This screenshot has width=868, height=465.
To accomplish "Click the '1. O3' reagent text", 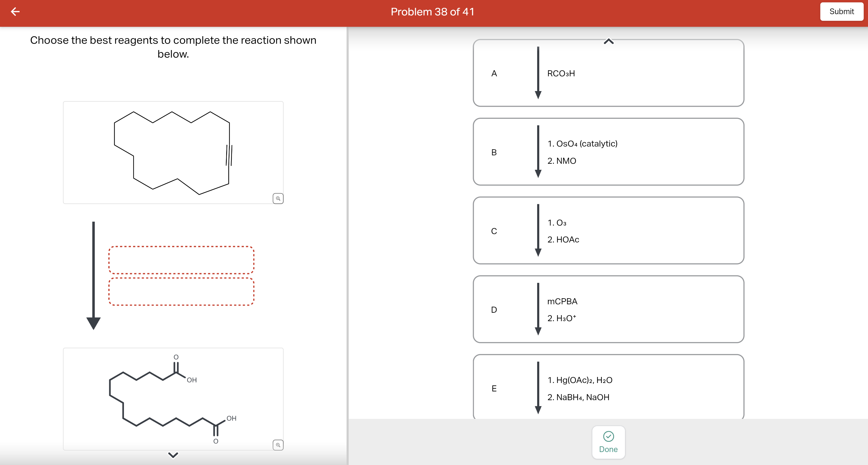I will 557,223.
